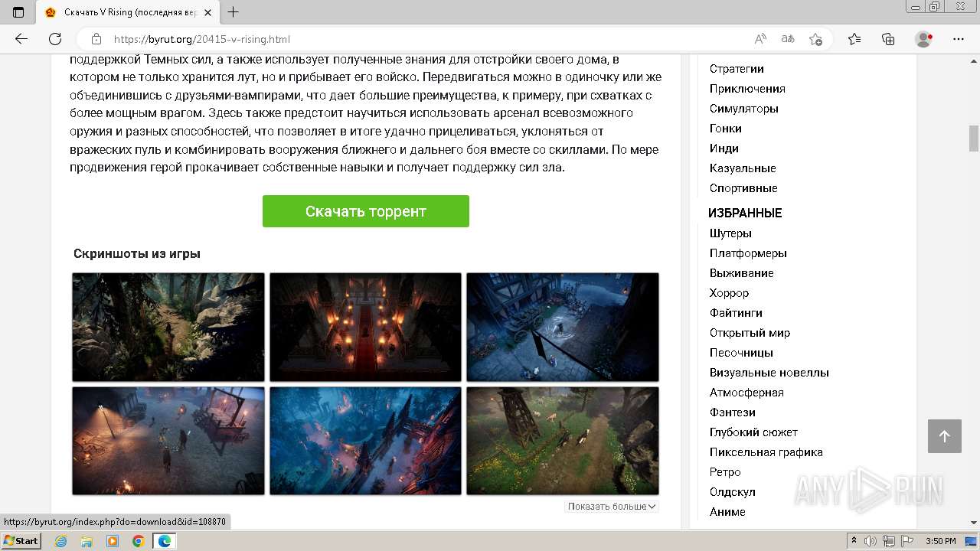
Task: Switch to Edge taskbar icon
Action: [x=165, y=541]
